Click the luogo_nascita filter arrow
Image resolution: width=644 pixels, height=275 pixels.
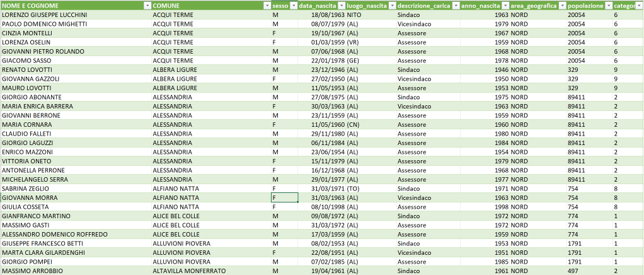392,5
